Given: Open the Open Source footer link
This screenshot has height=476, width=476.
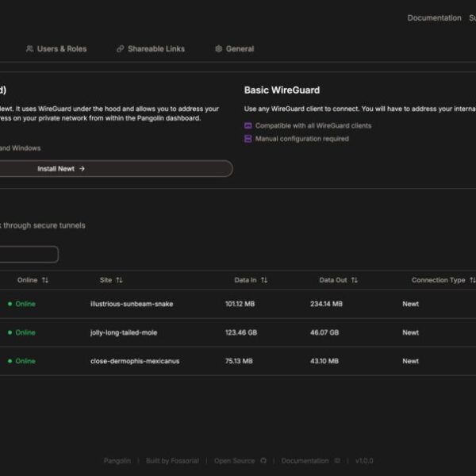Looking at the screenshot, I should 234,461.
